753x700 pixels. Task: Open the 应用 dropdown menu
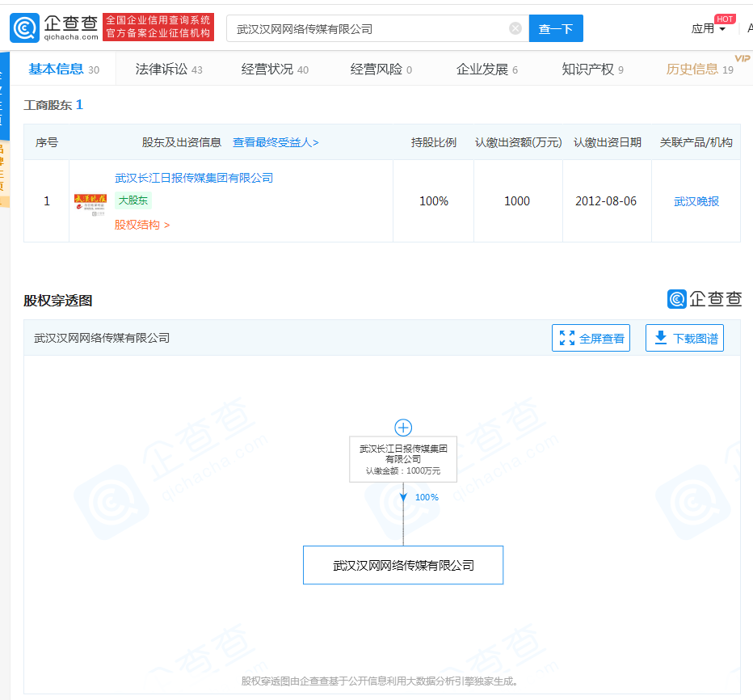click(x=708, y=29)
